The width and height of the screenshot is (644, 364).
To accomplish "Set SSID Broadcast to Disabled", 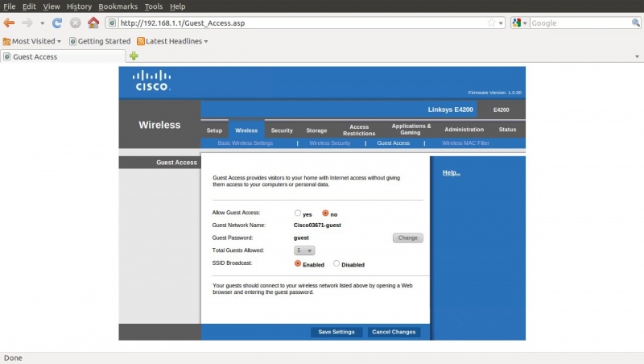I will point(336,263).
